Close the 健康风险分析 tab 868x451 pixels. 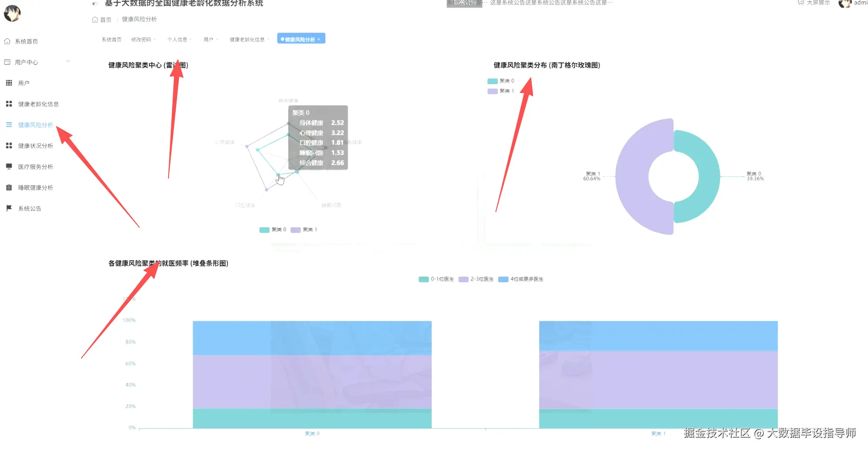tap(319, 39)
